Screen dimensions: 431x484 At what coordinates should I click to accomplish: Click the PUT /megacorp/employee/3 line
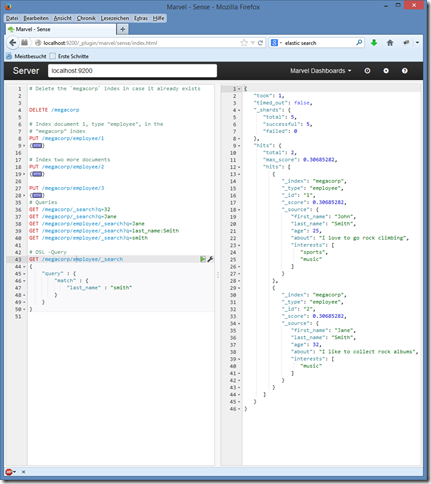66,188
